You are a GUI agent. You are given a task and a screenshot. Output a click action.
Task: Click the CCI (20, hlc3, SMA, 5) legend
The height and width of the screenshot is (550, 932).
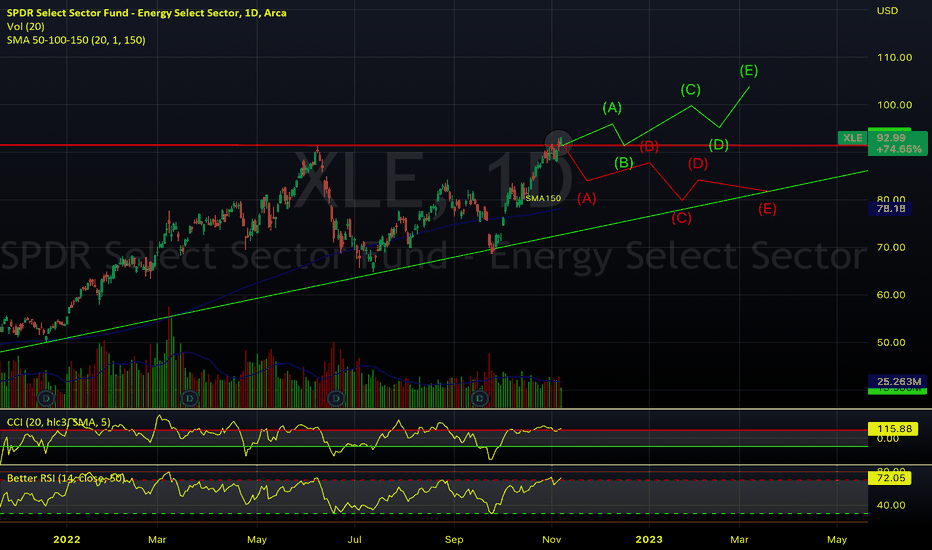[x=58, y=422]
